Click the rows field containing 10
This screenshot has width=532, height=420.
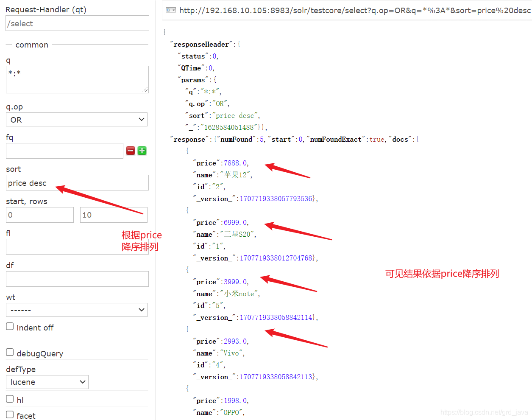(x=114, y=215)
